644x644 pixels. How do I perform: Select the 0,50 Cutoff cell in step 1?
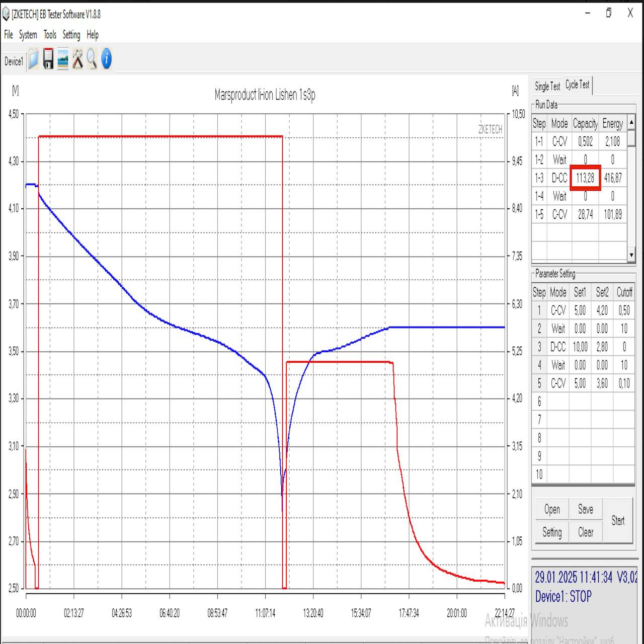[x=624, y=310]
